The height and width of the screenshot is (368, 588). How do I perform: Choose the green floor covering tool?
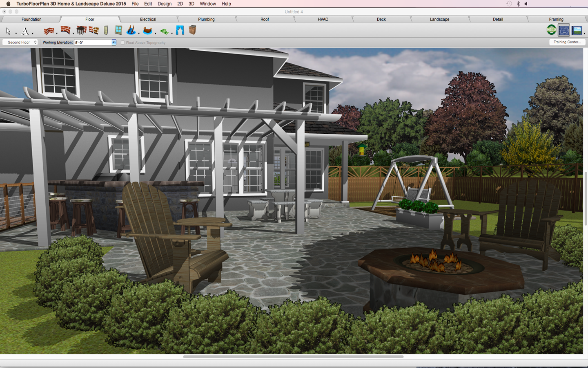point(164,31)
